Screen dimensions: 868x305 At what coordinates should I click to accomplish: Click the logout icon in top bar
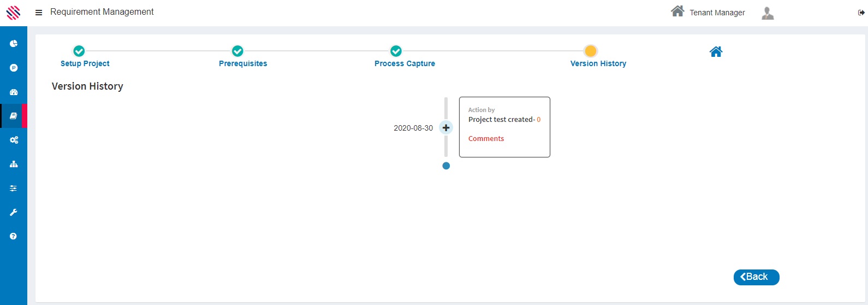(x=861, y=13)
